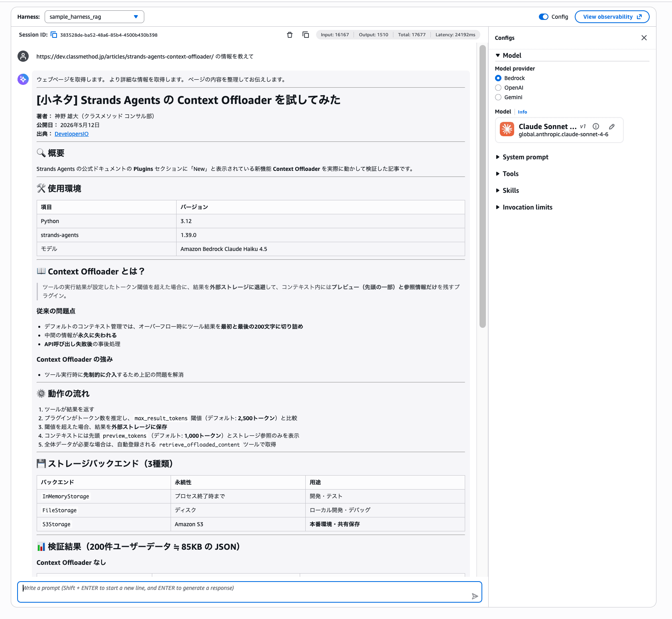672x619 pixels.
Task: Click the Amazon S3 table cell
Action: (238, 524)
